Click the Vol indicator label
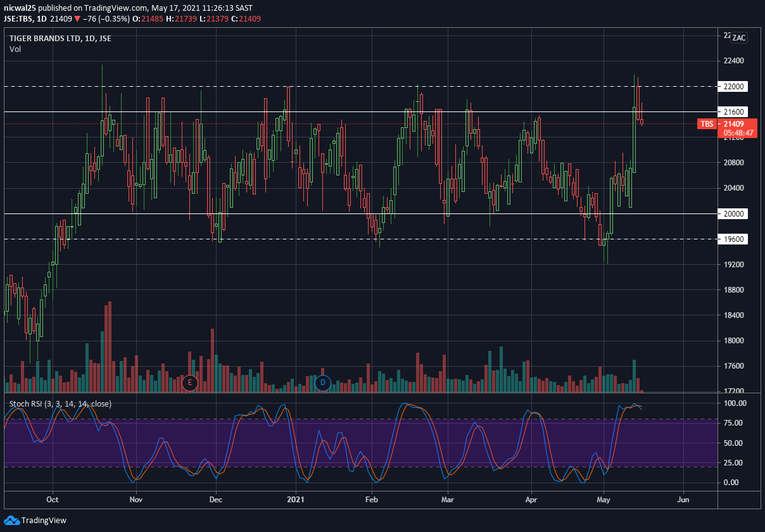The image size is (765, 532). click(x=15, y=49)
